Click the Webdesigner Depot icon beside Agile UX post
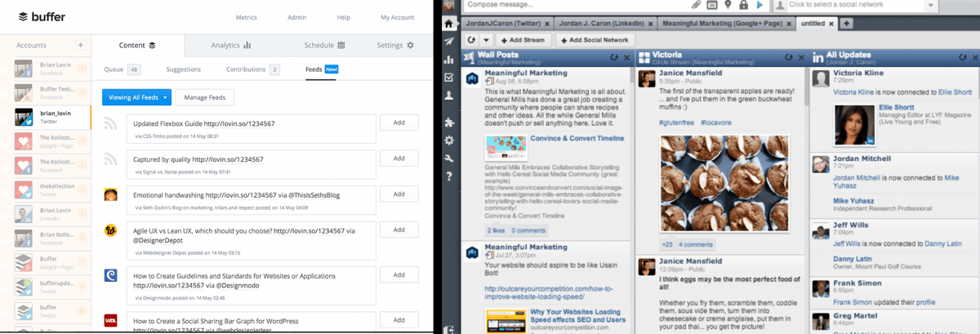 [110, 230]
